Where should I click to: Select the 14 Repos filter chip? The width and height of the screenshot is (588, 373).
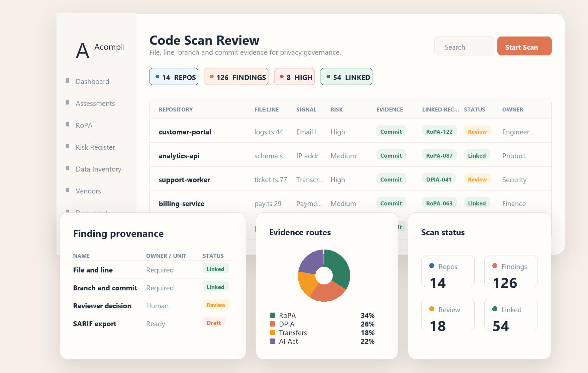[174, 77]
